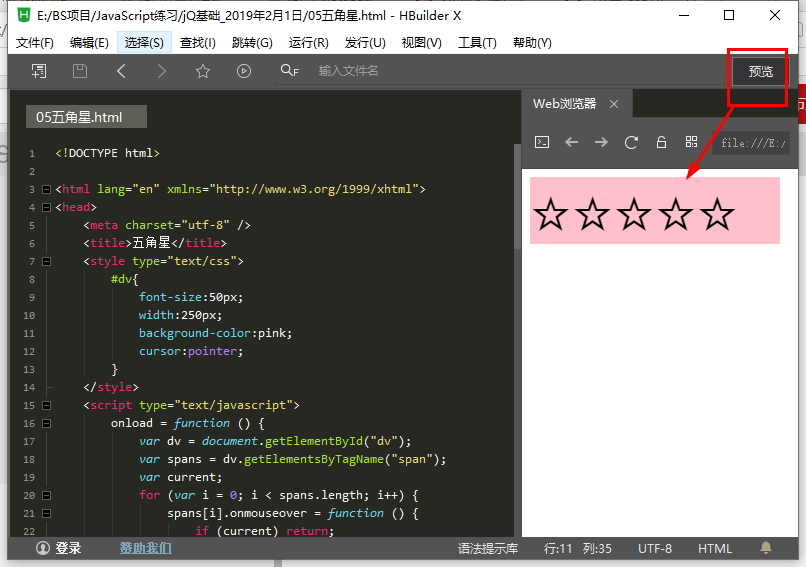Click the 登录 login link
This screenshot has width=806, height=567.
68,548
